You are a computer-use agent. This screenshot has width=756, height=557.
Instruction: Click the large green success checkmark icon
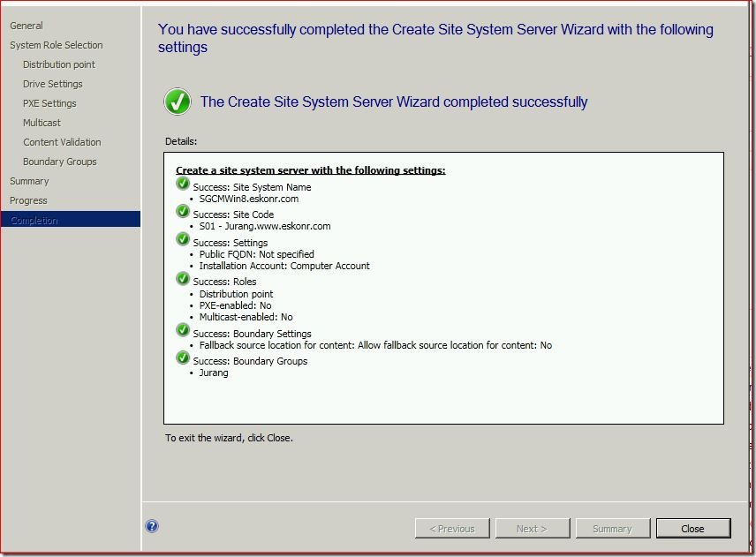tap(178, 102)
